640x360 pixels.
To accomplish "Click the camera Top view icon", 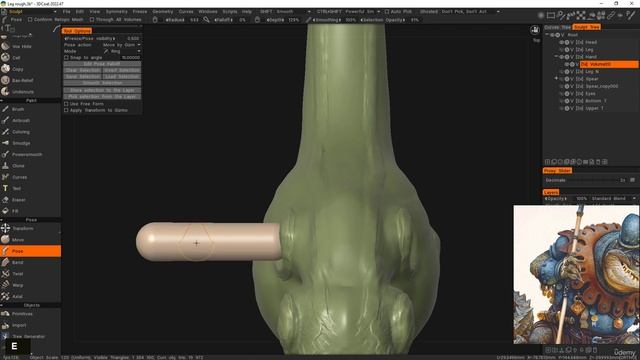I will 535,31.
